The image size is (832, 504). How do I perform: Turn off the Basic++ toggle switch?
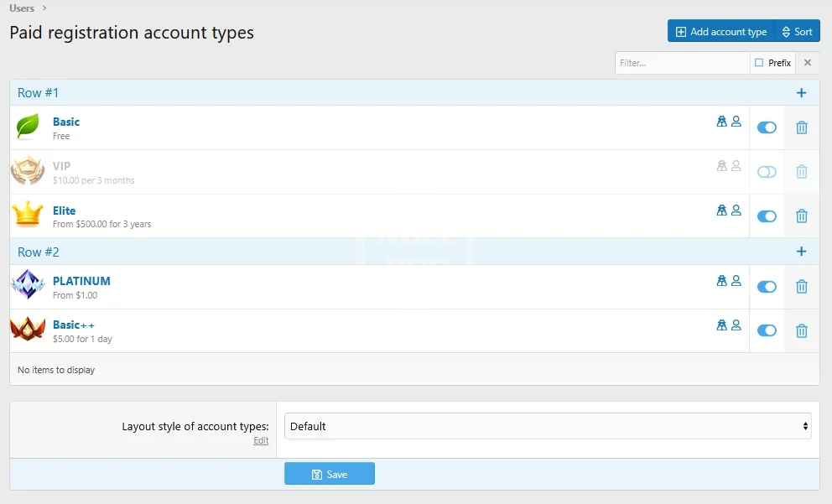click(x=767, y=330)
